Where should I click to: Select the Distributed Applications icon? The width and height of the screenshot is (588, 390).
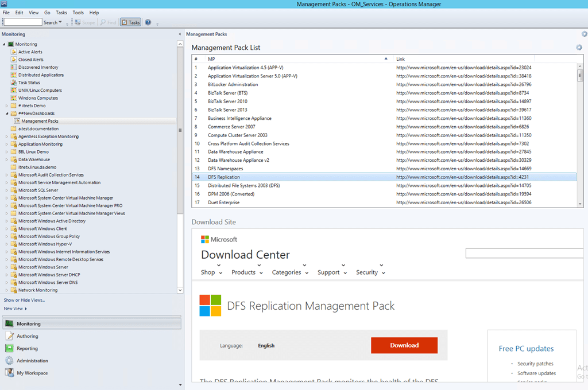point(14,75)
